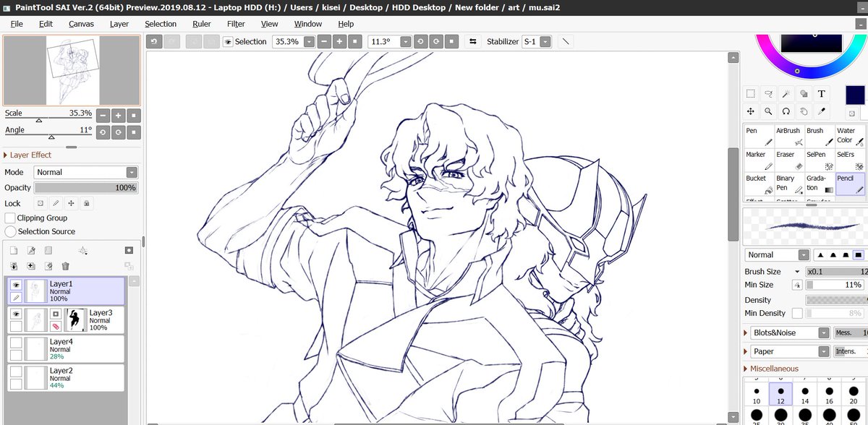868x425 pixels.
Task: Open the Paper texture dropdown
Action: 791,351
